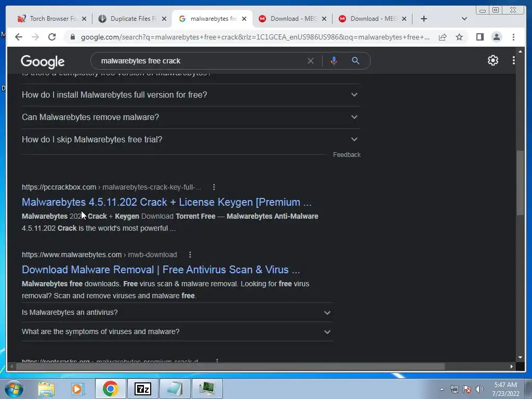Expand 'How do I skip Malwarebytes free trial?'
The width and height of the screenshot is (532, 399).
point(190,139)
